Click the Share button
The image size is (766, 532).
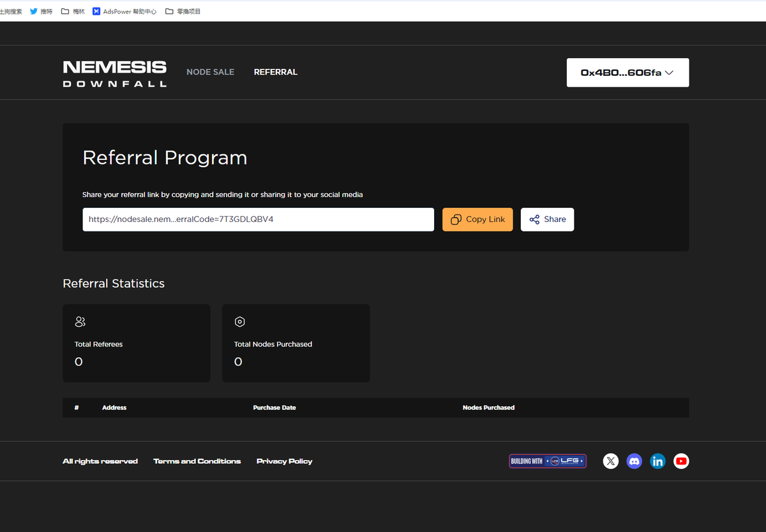(x=547, y=219)
